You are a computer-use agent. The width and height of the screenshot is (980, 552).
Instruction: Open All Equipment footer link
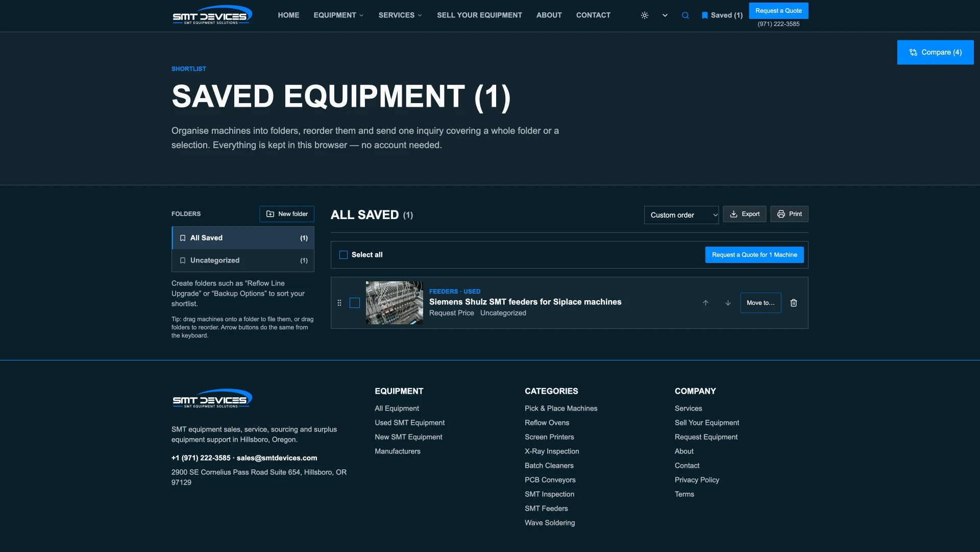click(x=397, y=409)
